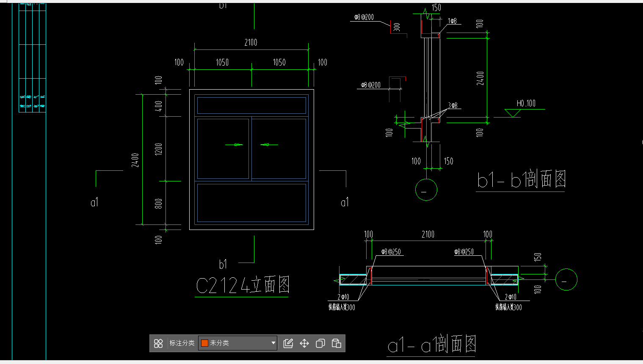Click the 3Φ8 rebar callout
The height and width of the screenshot is (364, 643).
point(453,105)
